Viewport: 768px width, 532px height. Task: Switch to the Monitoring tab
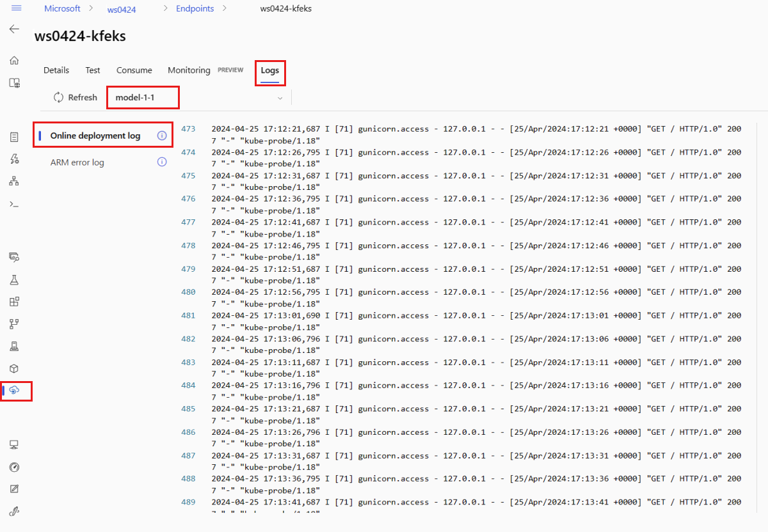point(189,70)
